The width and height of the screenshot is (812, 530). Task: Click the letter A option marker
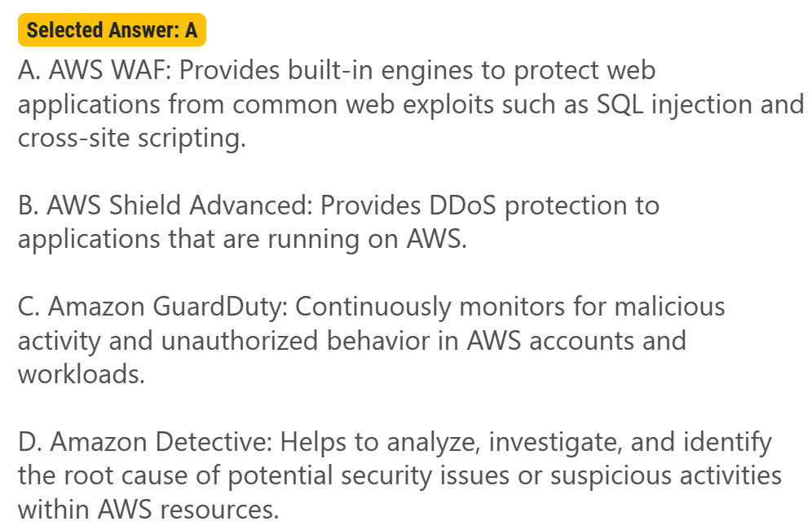coord(29,71)
